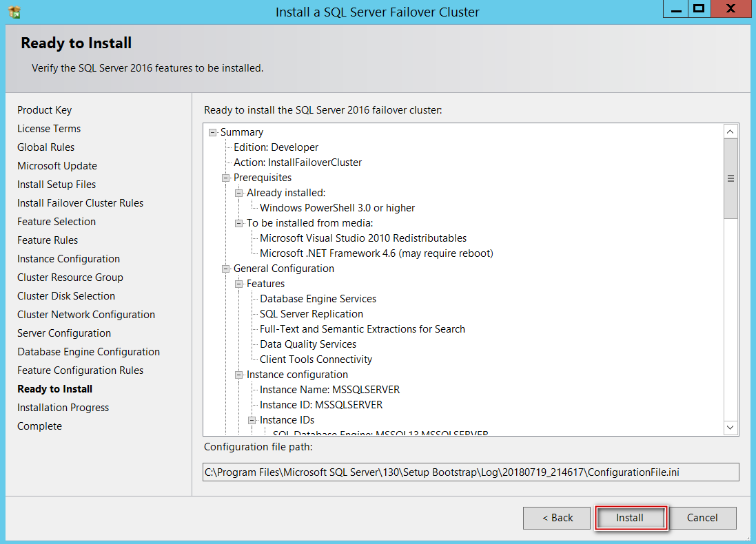Select the Server Configuration step
This screenshot has width=756, height=544.
pyautogui.click(x=63, y=333)
